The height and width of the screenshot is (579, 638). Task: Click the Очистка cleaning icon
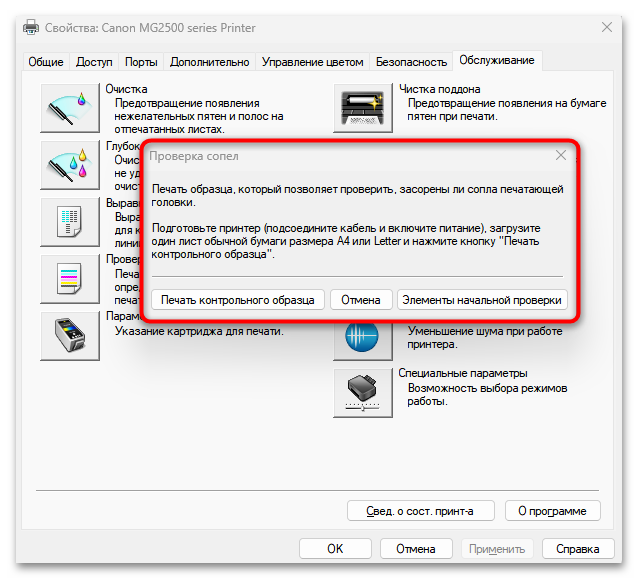pos(70,108)
